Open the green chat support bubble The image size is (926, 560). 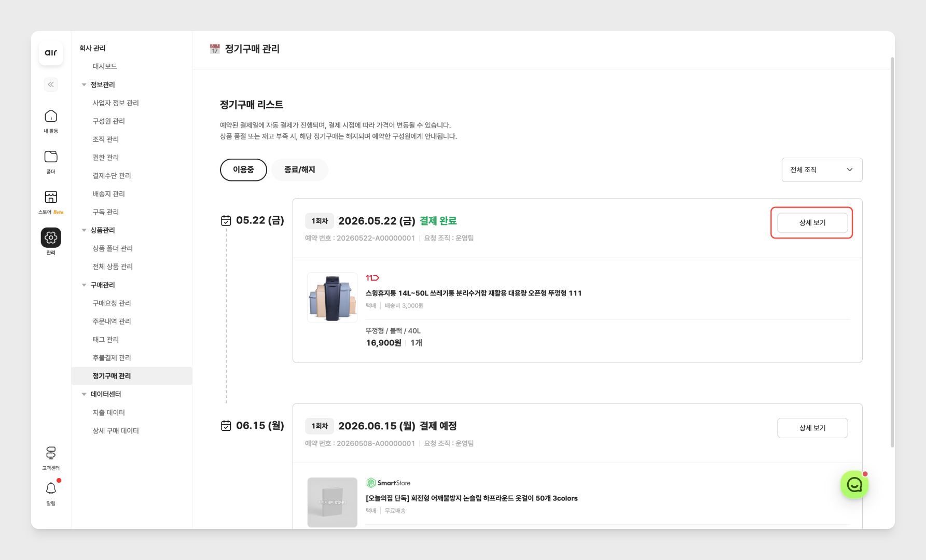pyautogui.click(x=854, y=485)
